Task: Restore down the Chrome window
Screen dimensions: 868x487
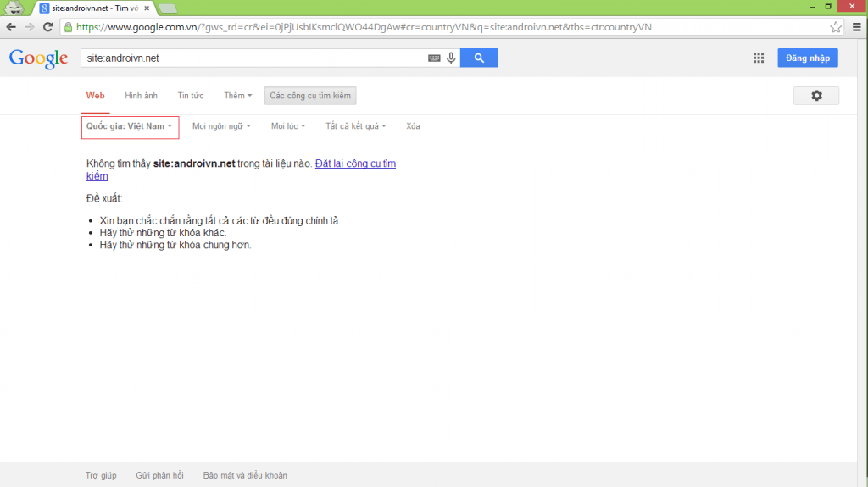Action: pyautogui.click(x=829, y=7)
